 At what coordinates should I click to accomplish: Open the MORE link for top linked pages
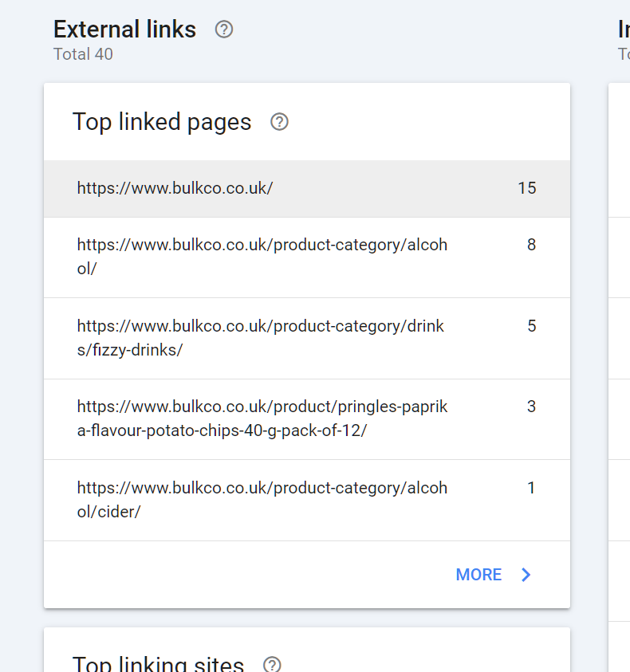pos(478,575)
